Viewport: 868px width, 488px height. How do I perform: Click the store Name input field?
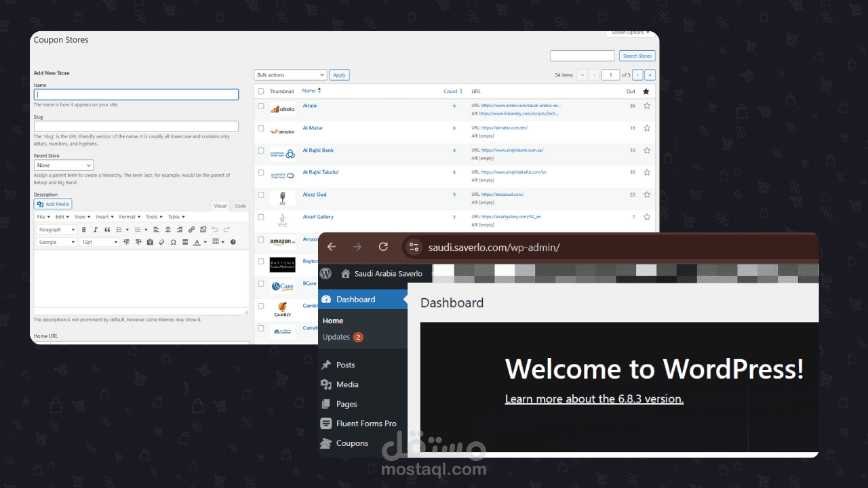(136, 95)
